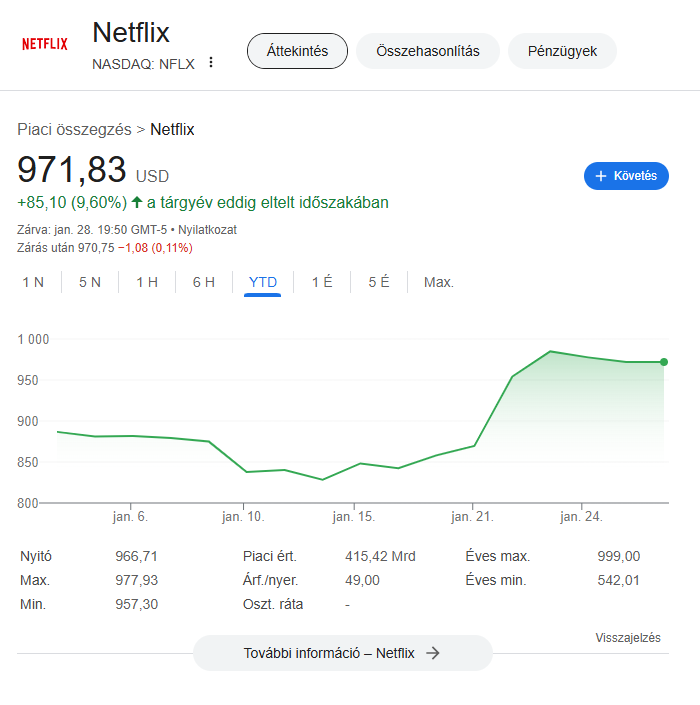
Task: Open the three-dot menu beside NASDAQ: NFLX
Action: click(211, 62)
